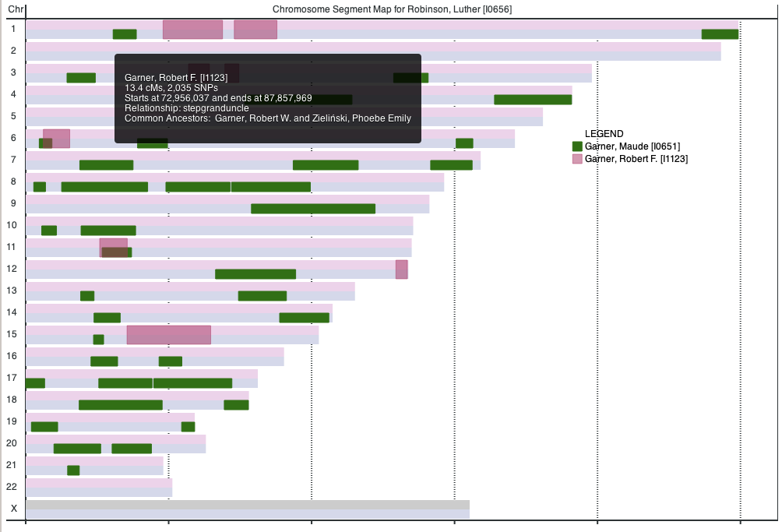782x532 pixels.
Task: Click the '22' chromosome row label
Action: [x=12, y=487]
